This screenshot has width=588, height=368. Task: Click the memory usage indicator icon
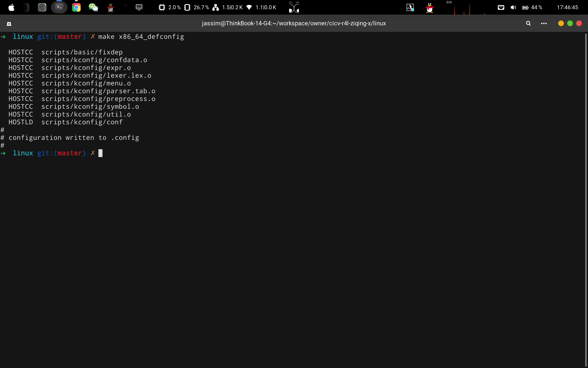pos(187,8)
